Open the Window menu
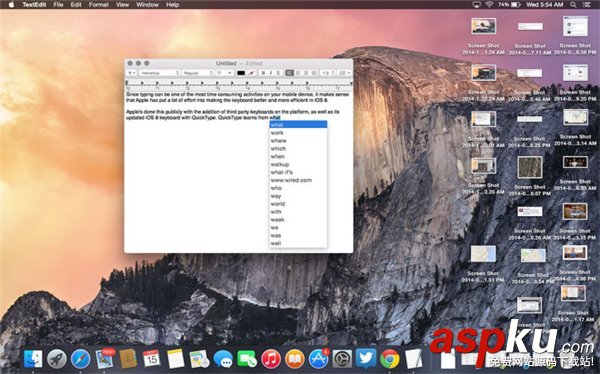600x374 pixels. 147,5
